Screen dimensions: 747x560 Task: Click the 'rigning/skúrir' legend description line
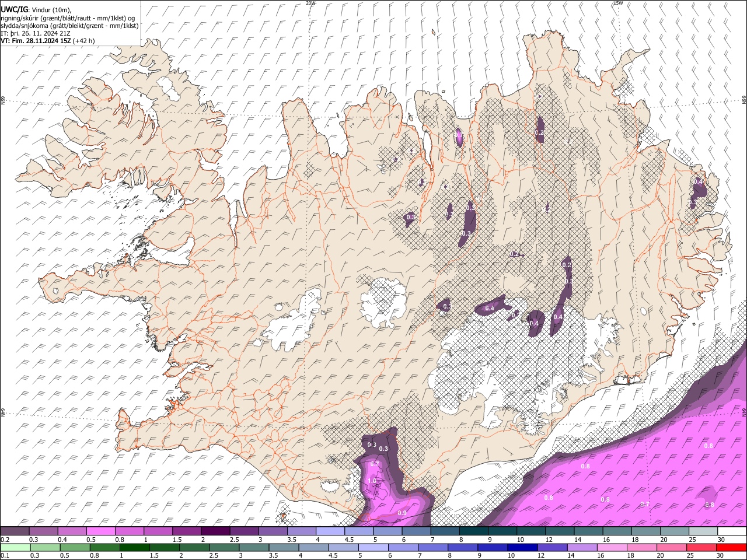point(68,17)
